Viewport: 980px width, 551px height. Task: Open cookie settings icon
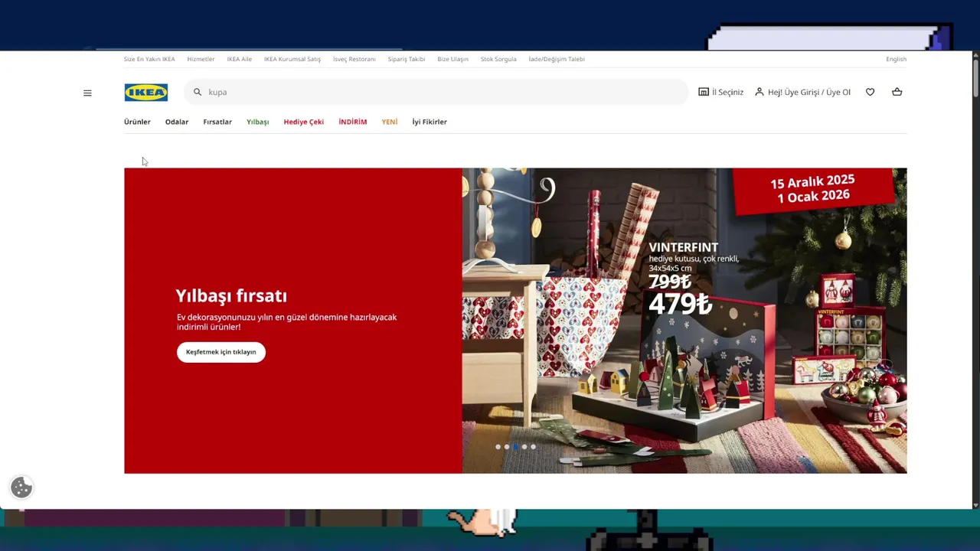[x=21, y=487]
